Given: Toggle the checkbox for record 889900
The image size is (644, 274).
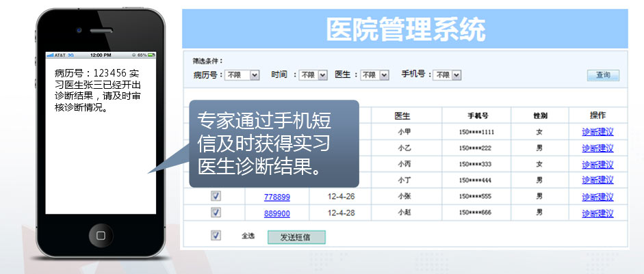Looking at the screenshot, I should click(216, 213).
